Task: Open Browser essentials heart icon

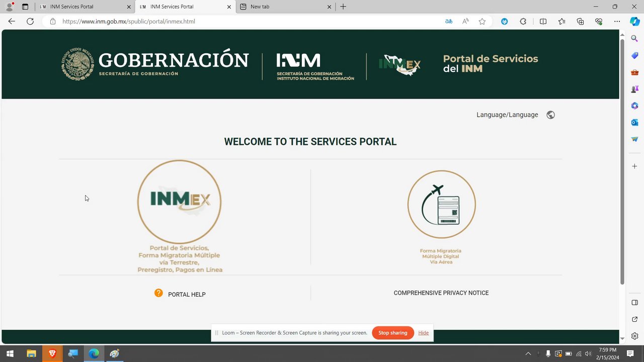Action: point(599,21)
